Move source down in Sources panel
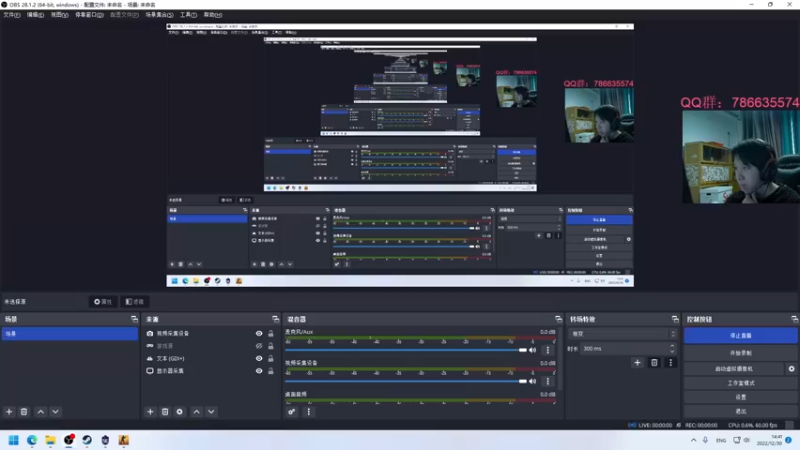Screen dimensions: 800x450 tap(211, 412)
